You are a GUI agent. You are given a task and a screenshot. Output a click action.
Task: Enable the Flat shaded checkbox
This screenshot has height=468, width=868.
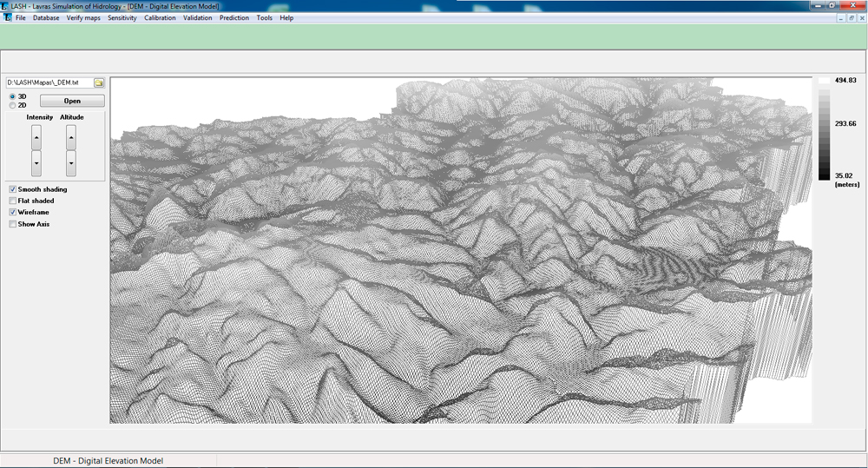click(12, 201)
